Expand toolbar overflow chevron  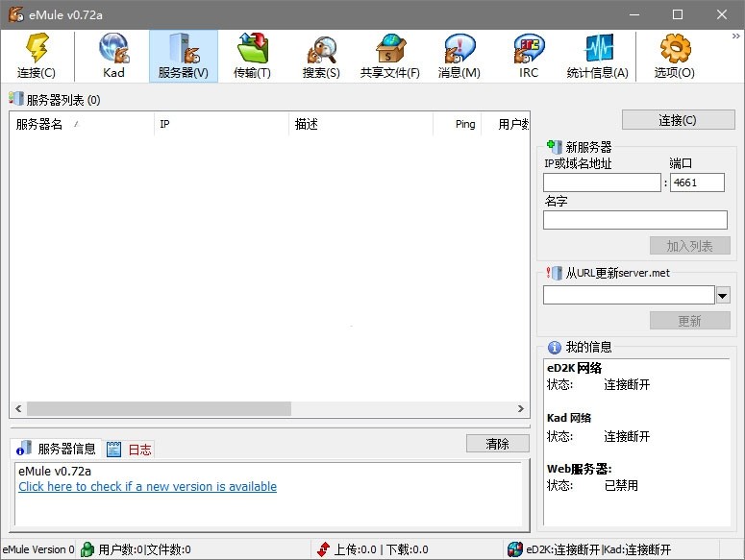(736, 37)
